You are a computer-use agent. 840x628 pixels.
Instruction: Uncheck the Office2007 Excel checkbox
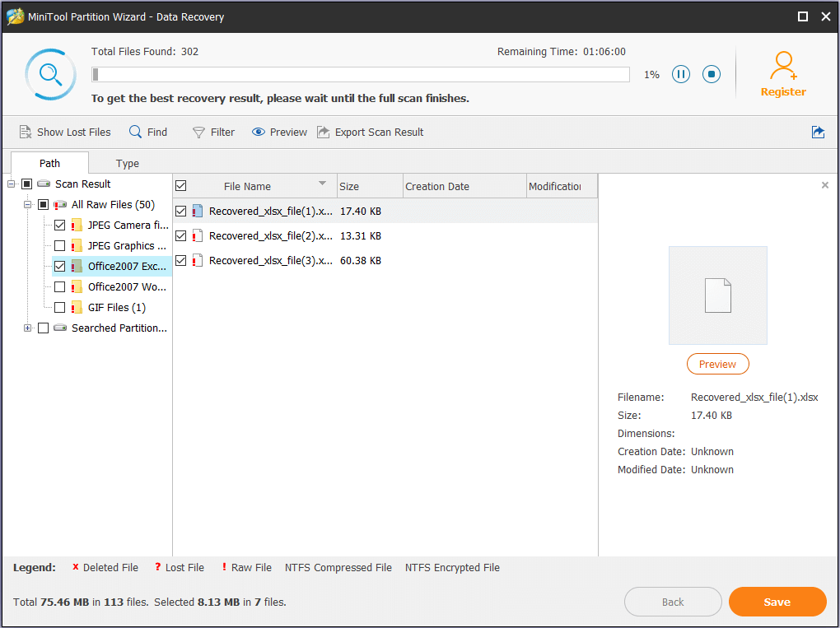click(59, 266)
